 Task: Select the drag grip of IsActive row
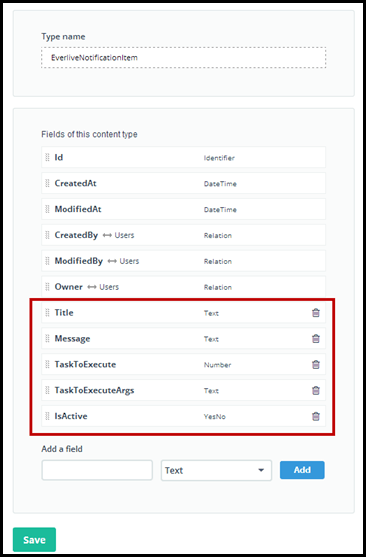[47, 416]
